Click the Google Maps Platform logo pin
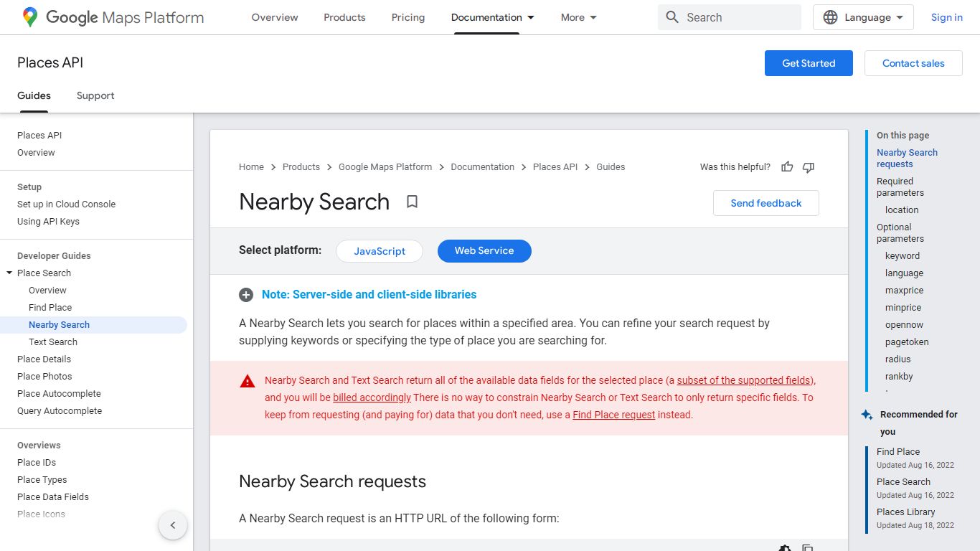Viewport: 980px width, 551px height. click(x=29, y=17)
